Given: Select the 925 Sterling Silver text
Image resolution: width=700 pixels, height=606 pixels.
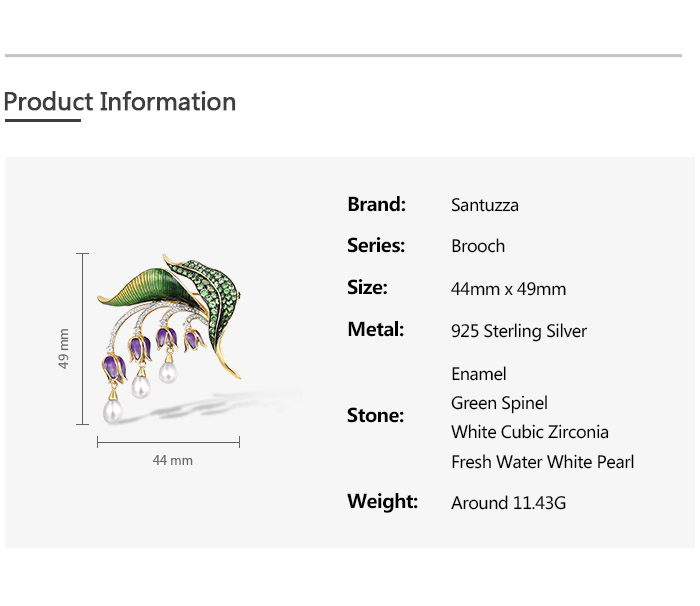Looking at the screenshot, I should tap(518, 331).
